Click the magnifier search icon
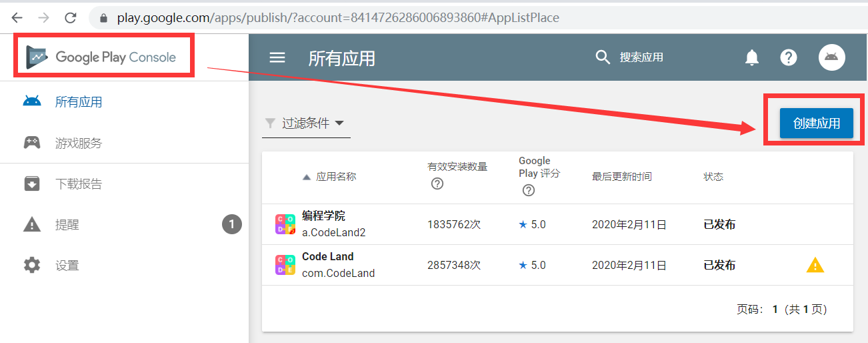The image size is (868, 343). (603, 57)
